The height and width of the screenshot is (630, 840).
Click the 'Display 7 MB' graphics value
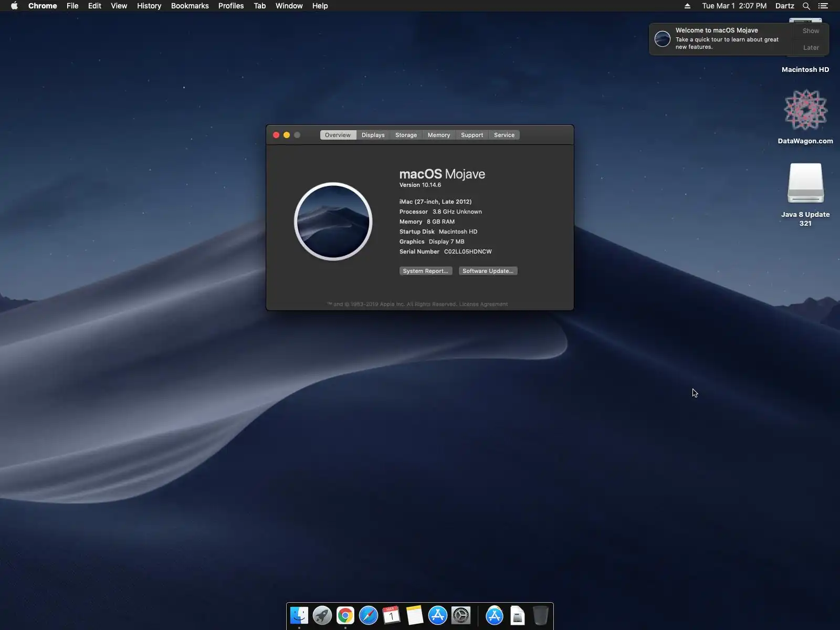click(447, 241)
